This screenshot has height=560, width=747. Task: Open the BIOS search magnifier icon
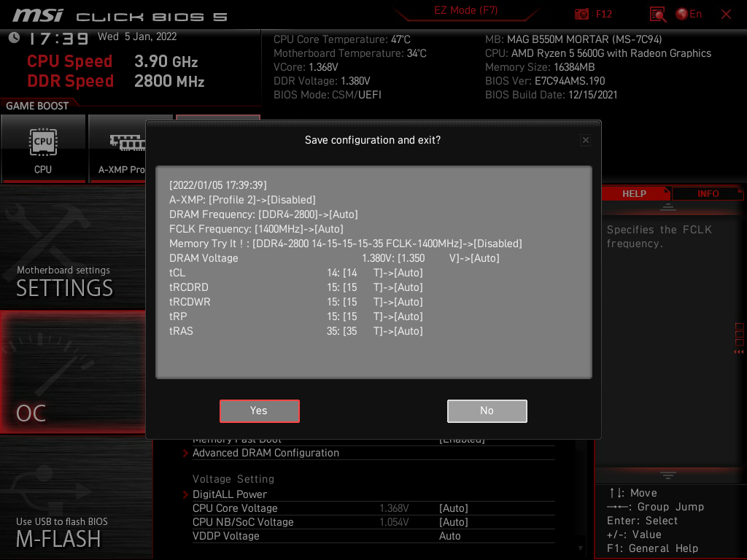click(x=658, y=15)
